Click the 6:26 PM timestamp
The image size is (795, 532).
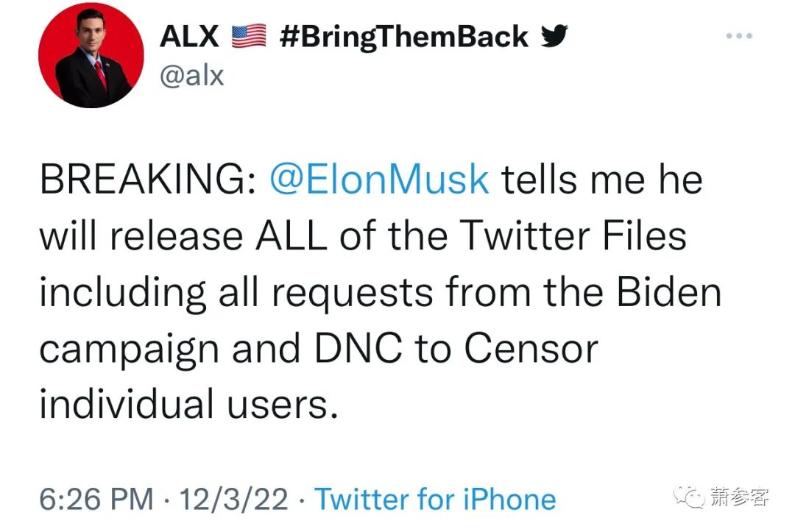[96, 500]
